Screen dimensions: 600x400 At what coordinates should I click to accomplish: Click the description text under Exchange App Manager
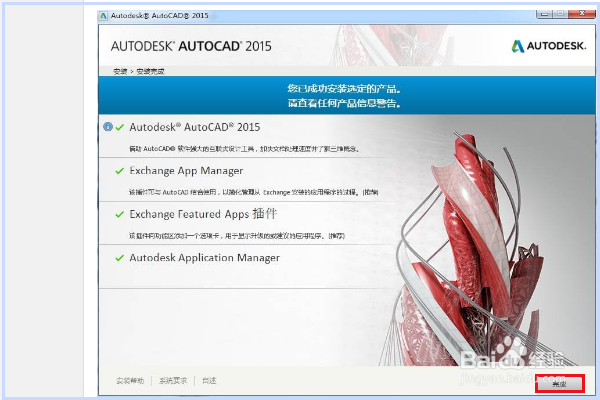pos(254,192)
